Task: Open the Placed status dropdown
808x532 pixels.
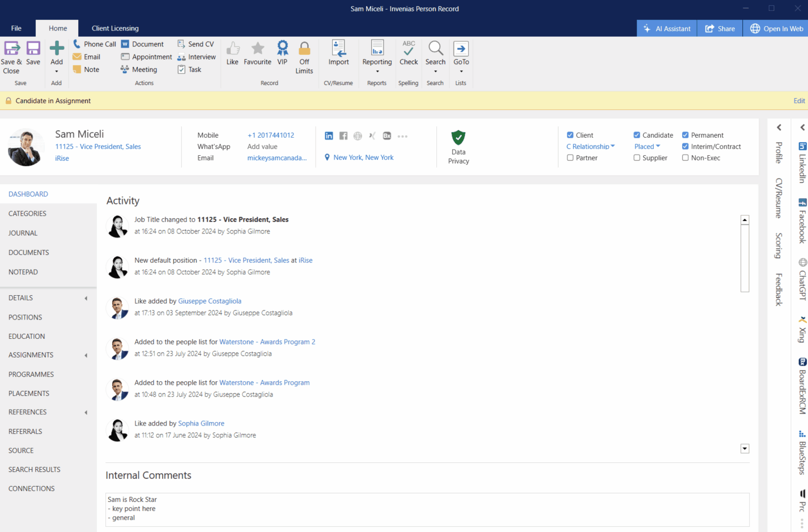Action: [x=647, y=146]
